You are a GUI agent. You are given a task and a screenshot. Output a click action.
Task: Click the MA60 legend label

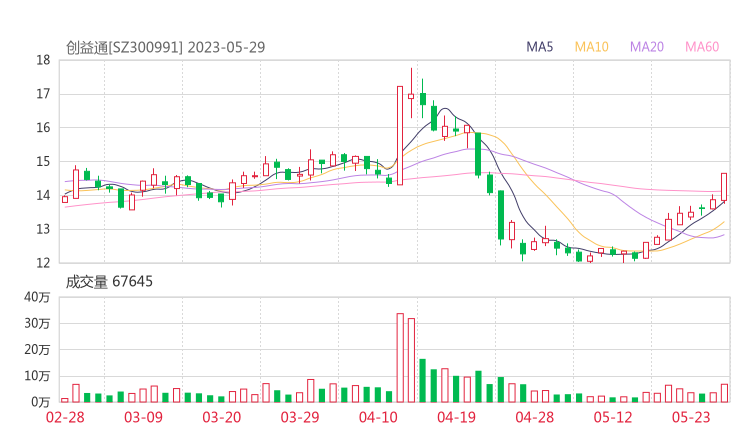[x=702, y=47]
